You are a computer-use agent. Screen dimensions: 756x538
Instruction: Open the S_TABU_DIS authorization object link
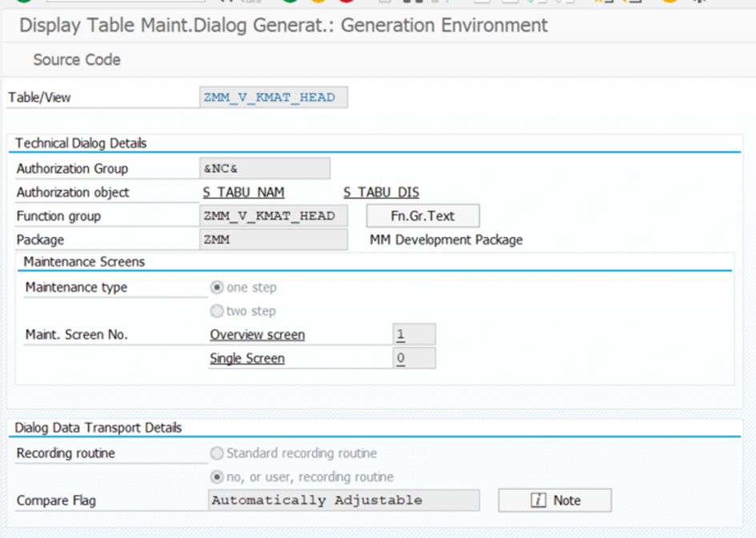[x=381, y=193]
